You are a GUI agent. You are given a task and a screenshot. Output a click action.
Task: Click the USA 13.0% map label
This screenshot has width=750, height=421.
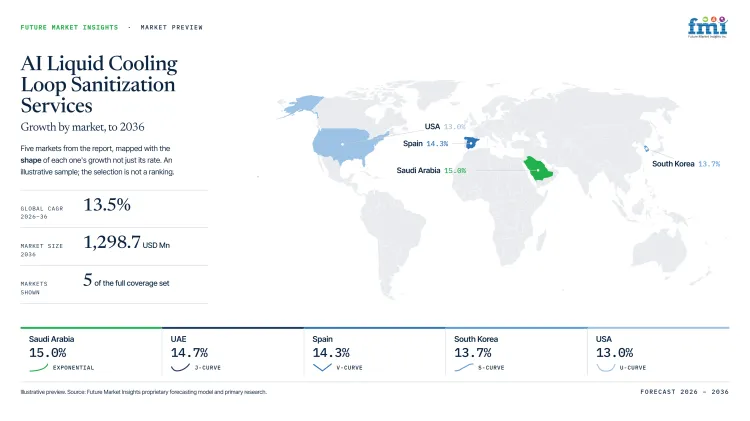pyautogui.click(x=445, y=126)
